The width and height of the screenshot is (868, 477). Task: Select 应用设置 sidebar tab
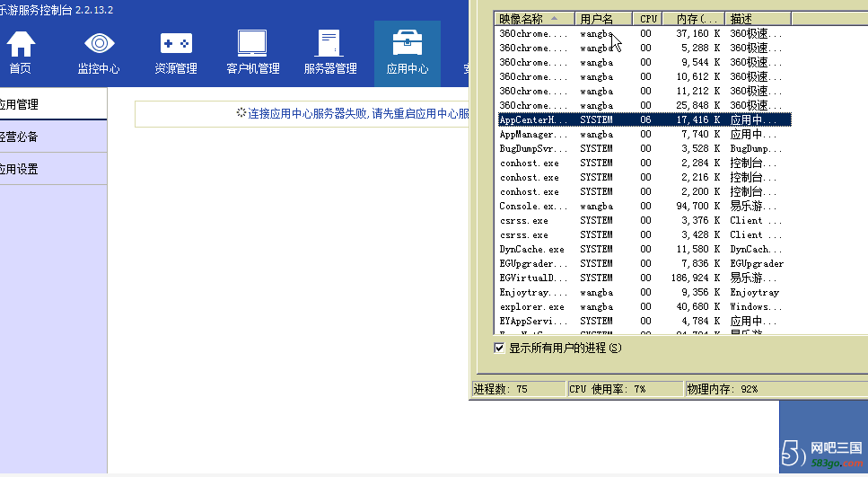point(53,169)
